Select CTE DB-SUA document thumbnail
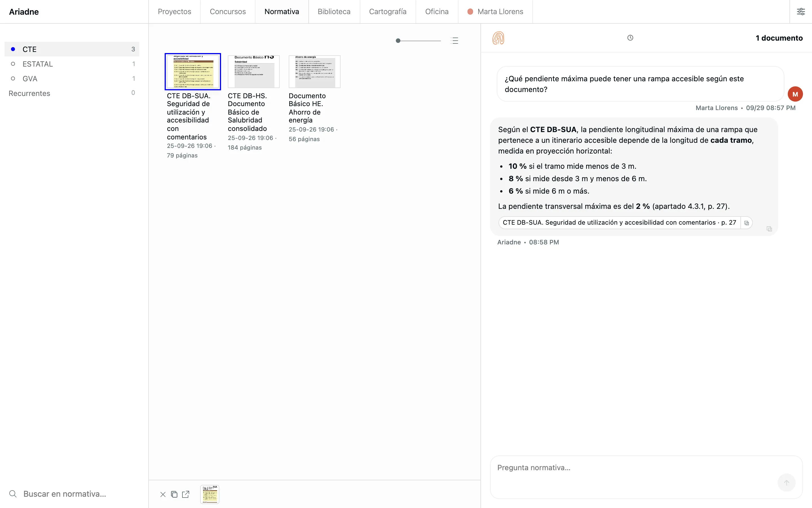812x508 pixels. click(x=193, y=72)
